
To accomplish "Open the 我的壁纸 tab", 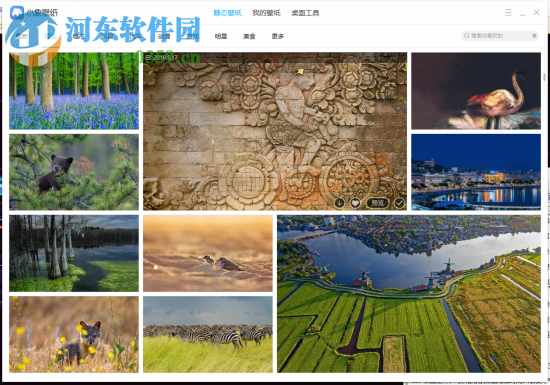I will point(266,13).
